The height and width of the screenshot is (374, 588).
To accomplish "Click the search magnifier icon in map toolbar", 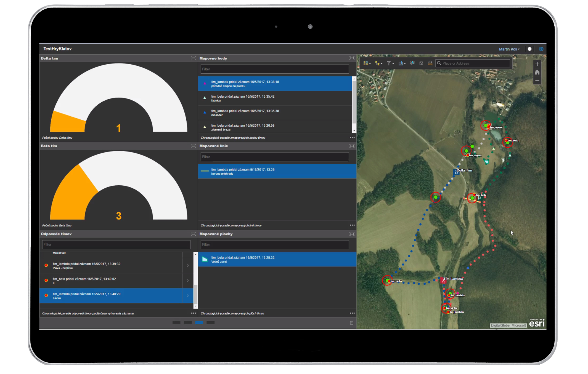I will [x=439, y=63].
